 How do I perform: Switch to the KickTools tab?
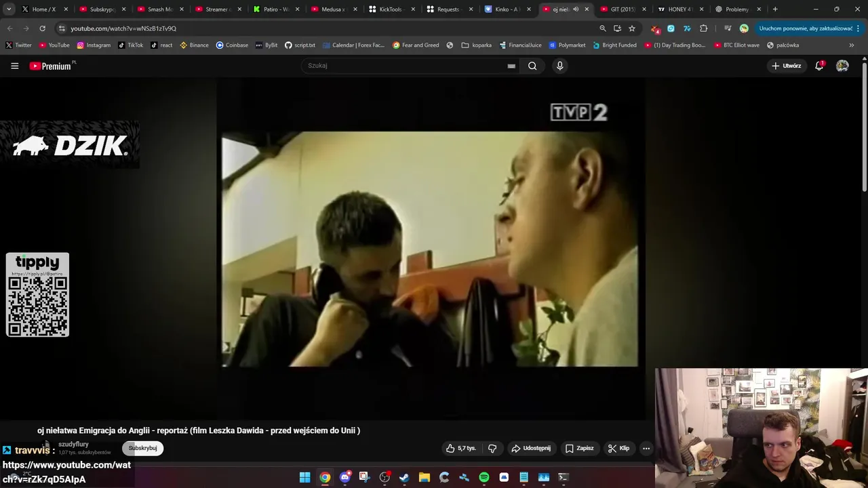(391, 9)
